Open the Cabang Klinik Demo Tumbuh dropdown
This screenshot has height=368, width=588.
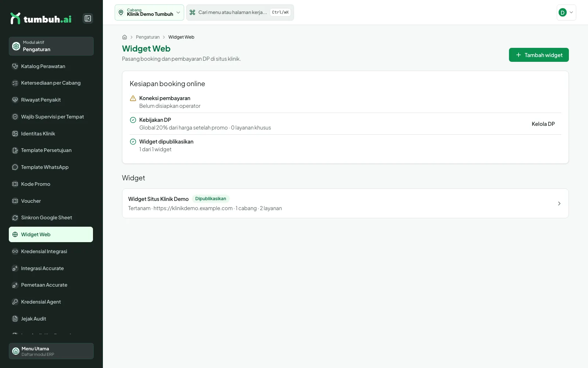point(149,13)
